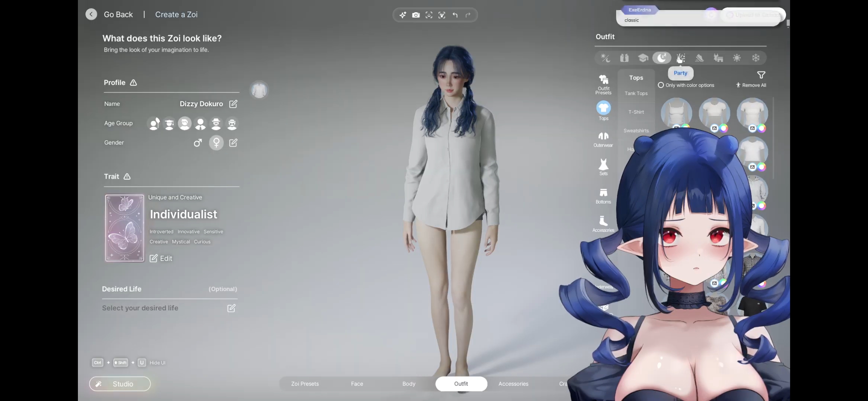Select the male gender option

pos(198,143)
